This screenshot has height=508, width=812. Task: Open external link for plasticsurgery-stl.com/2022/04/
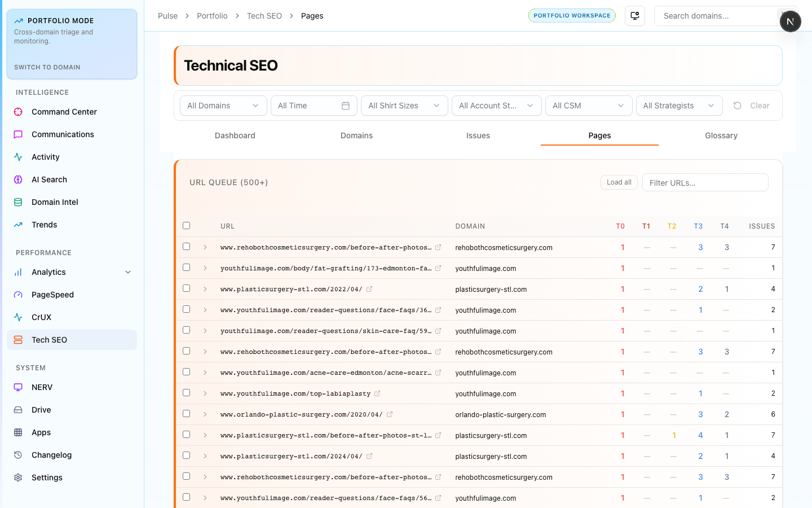[369, 289]
